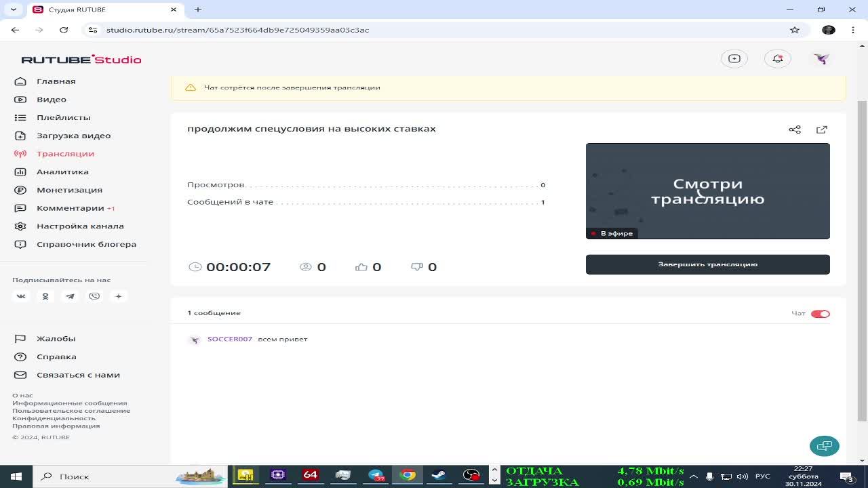Toggle the Чат switch off

[820, 314]
